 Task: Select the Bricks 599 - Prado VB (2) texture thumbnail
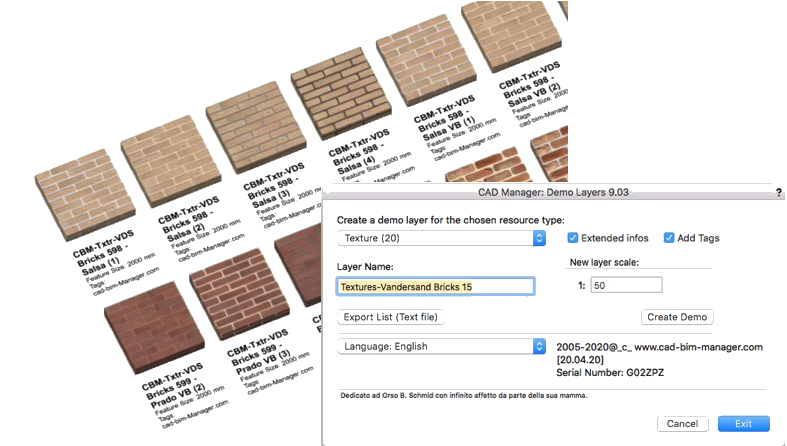tap(155, 328)
